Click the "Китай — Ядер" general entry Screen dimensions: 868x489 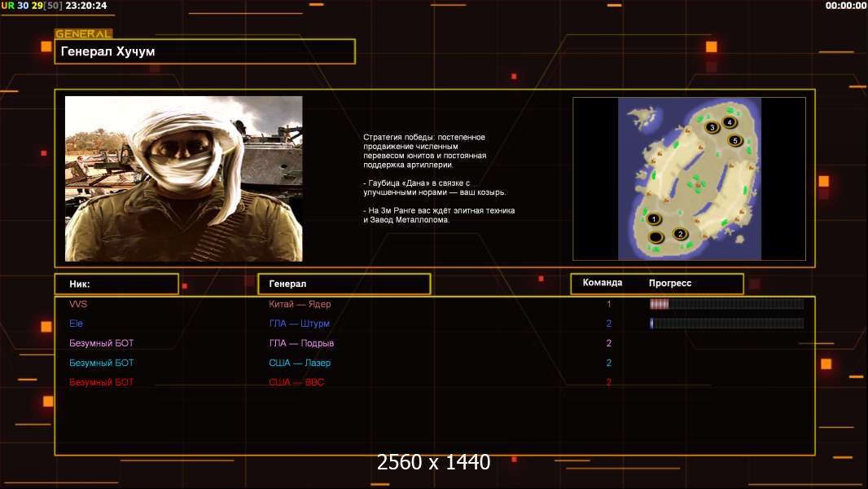(300, 304)
